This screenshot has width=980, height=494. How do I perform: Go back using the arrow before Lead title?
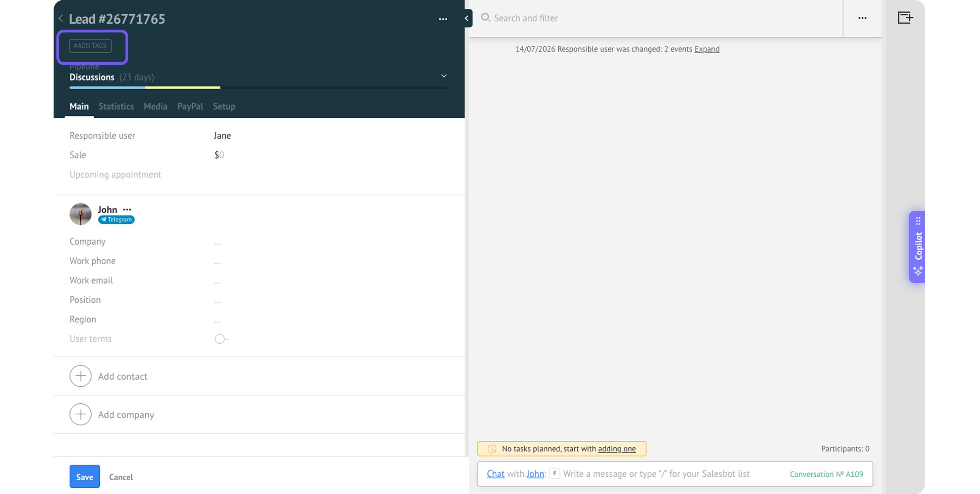pyautogui.click(x=61, y=18)
